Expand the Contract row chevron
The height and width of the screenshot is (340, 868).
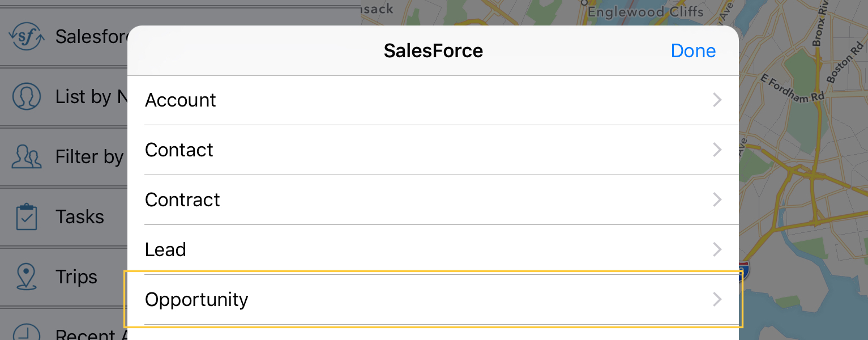[x=717, y=200]
